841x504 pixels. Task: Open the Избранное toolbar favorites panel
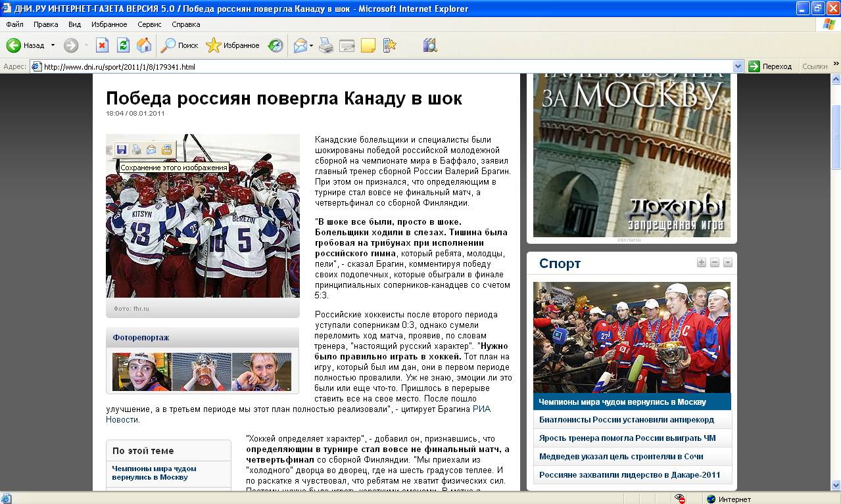pos(233,45)
